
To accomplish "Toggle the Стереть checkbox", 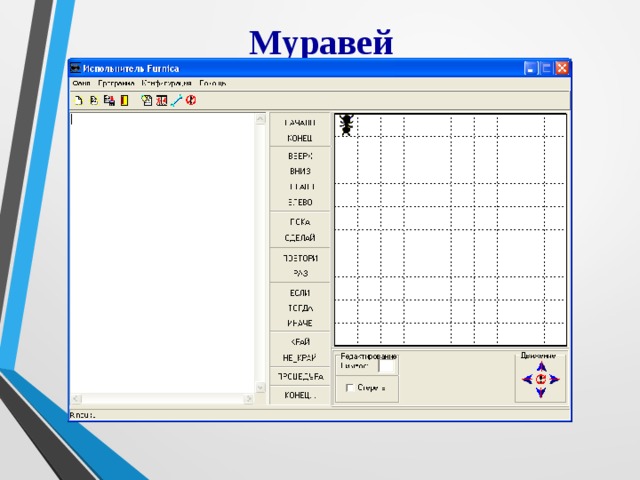I will pyautogui.click(x=350, y=388).
